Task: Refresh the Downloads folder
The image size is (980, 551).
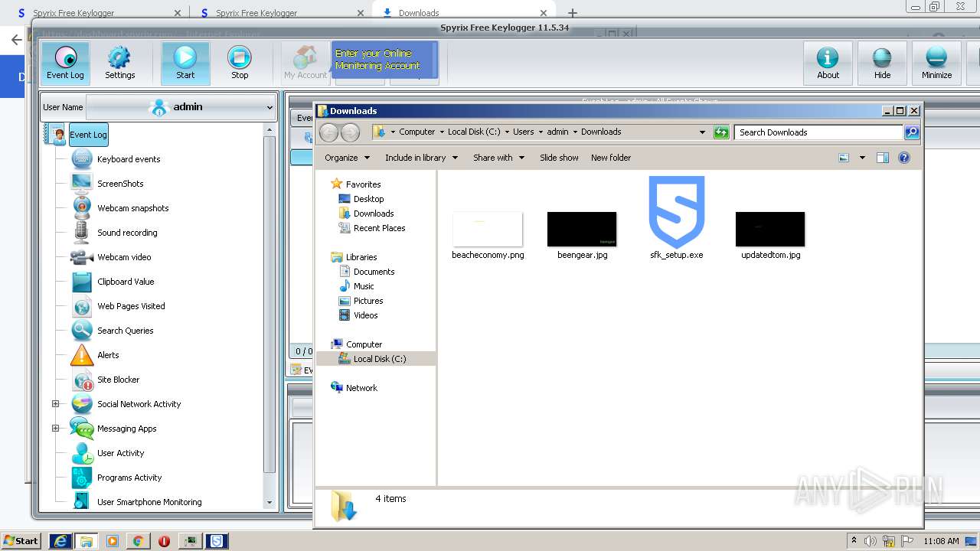Action: pyautogui.click(x=720, y=132)
